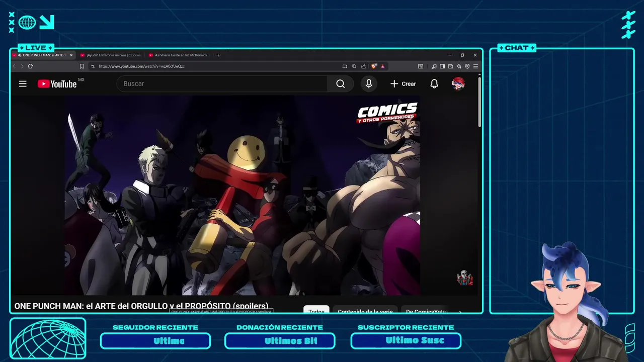The width and height of the screenshot is (644, 362).
Task: Open the Brave Rewards triangle icon
Action: 383,66
